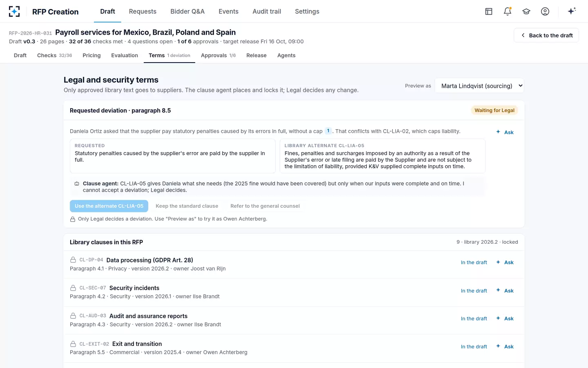
Task: Launch the sparkle AI assistant icon
Action: 572,11
